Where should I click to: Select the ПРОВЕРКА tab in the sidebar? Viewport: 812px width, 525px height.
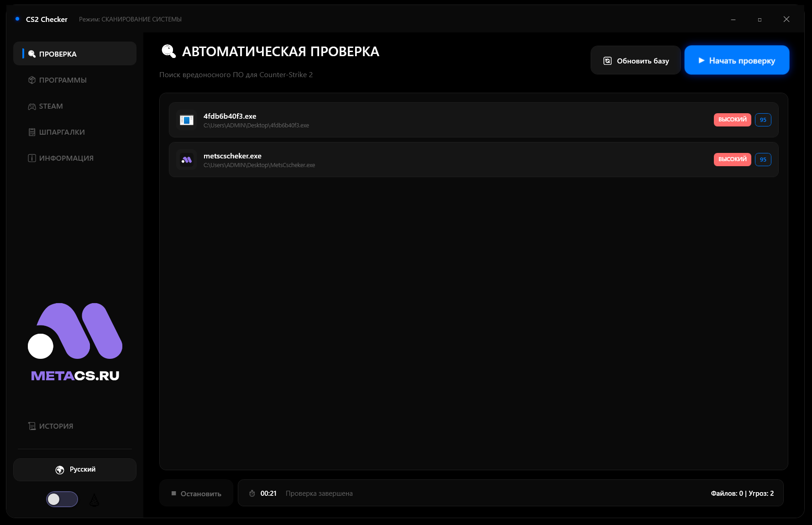pos(58,54)
